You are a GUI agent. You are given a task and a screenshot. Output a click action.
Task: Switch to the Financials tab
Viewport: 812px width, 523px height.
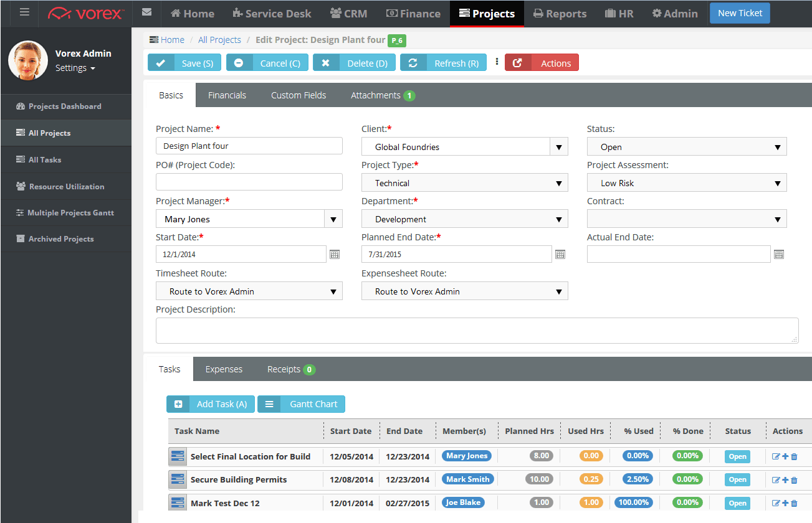click(227, 95)
